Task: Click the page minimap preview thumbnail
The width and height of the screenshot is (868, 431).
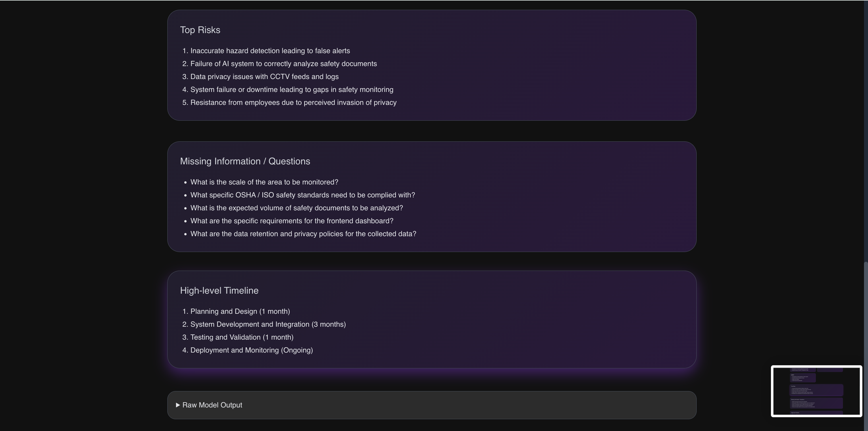Action: pyautogui.click(x=816, y=391)
